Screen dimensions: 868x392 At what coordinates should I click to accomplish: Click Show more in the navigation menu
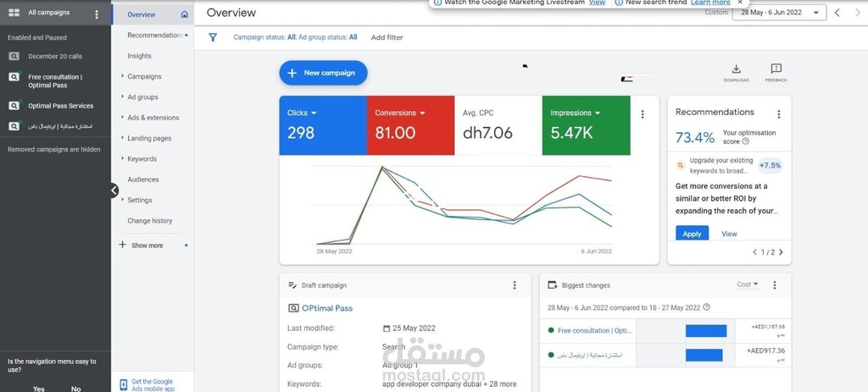pos(147,246)
